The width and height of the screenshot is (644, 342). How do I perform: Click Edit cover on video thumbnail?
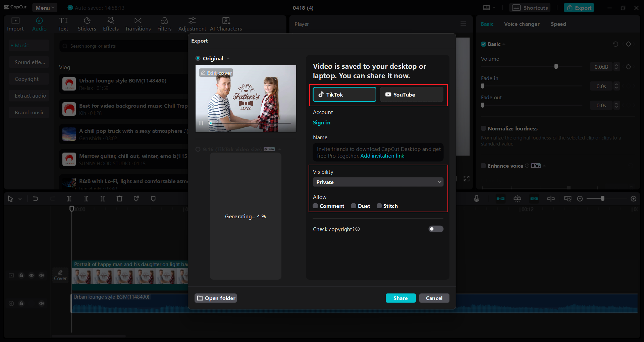point(216,73)
